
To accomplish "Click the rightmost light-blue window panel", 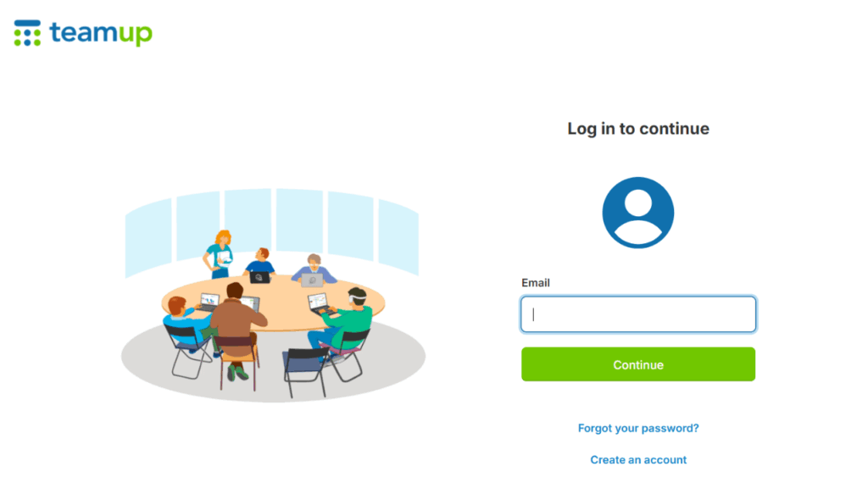I will [398, 237].
